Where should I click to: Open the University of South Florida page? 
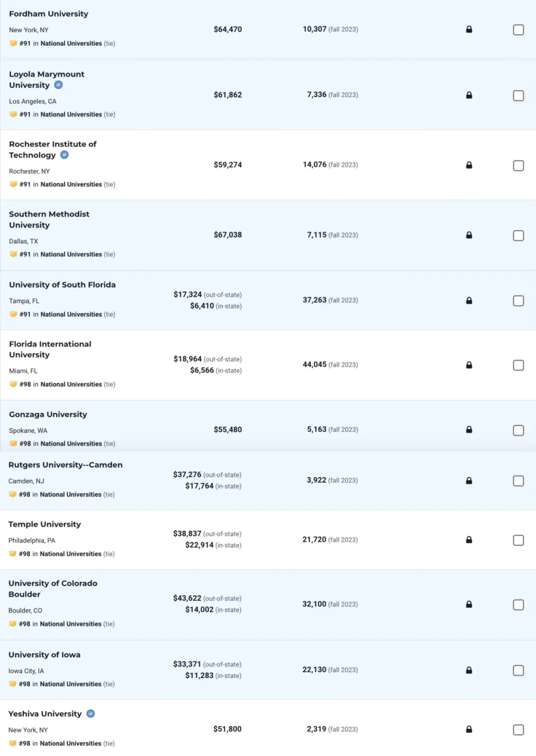tap(62, 285)
